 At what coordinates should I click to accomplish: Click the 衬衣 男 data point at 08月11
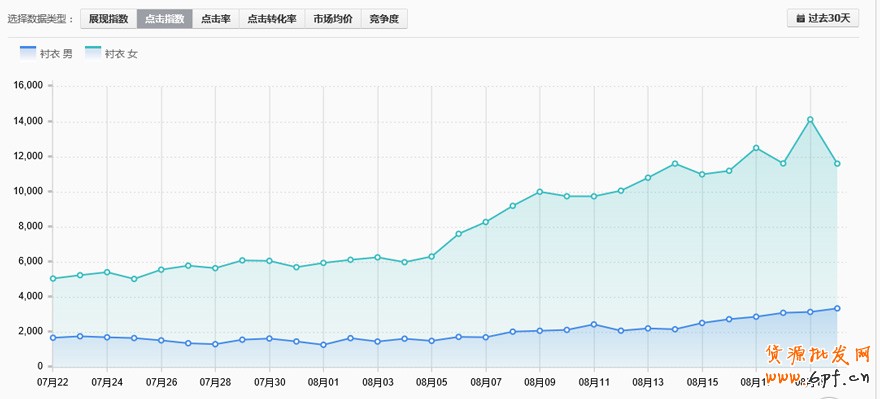(x=594, y=324)
